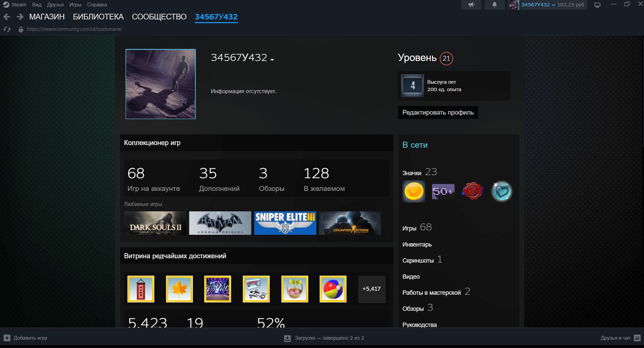
Task: Open notifications bell
Action: point(494,5)
